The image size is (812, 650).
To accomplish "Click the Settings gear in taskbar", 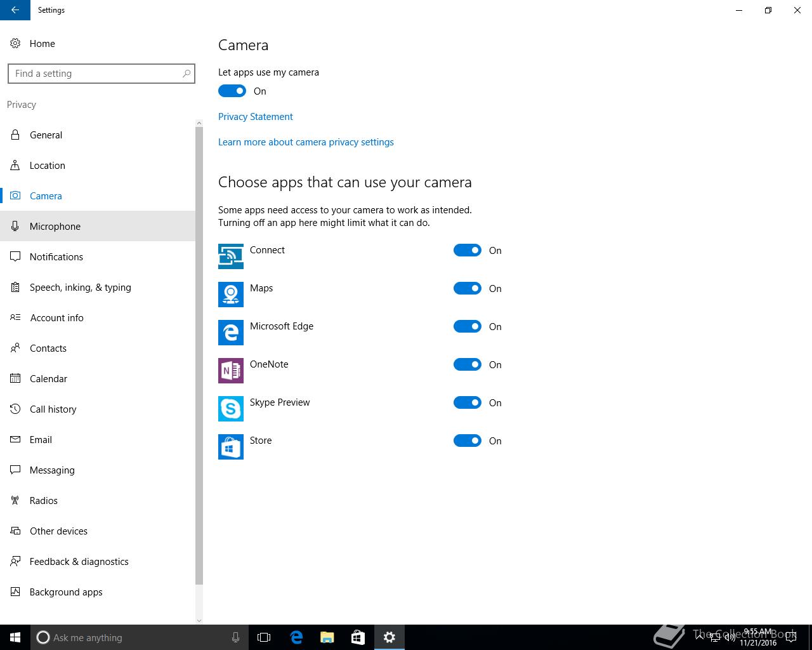I will click(x=390, y=637).
